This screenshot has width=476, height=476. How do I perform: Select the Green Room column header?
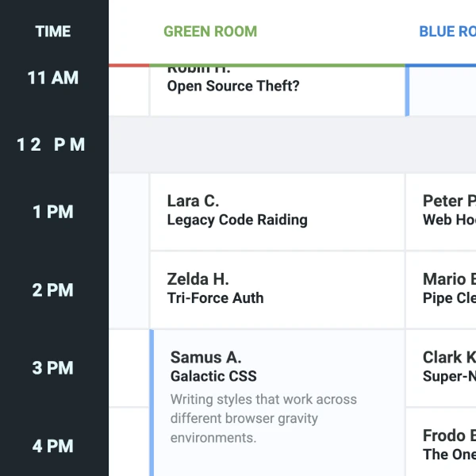tap(210, 32)
